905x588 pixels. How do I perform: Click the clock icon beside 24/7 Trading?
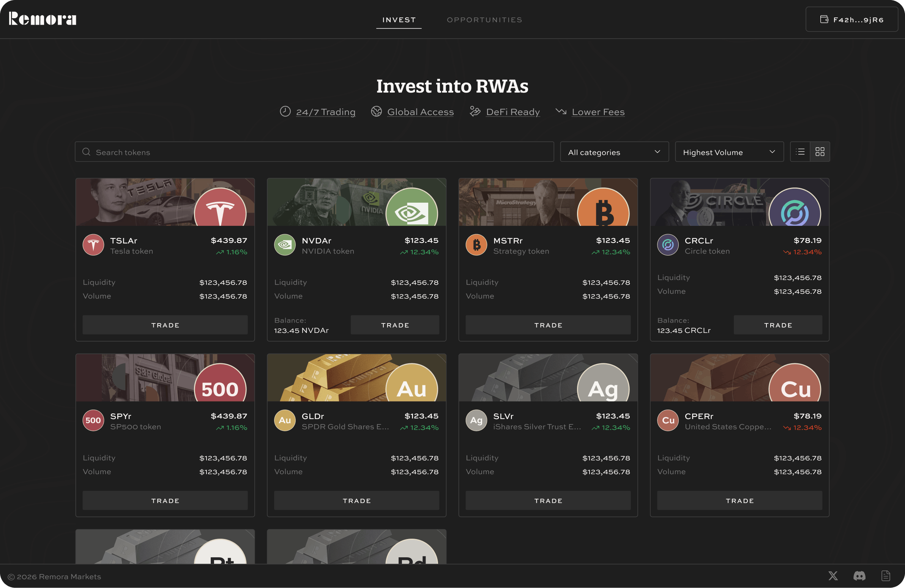(285, 112)
